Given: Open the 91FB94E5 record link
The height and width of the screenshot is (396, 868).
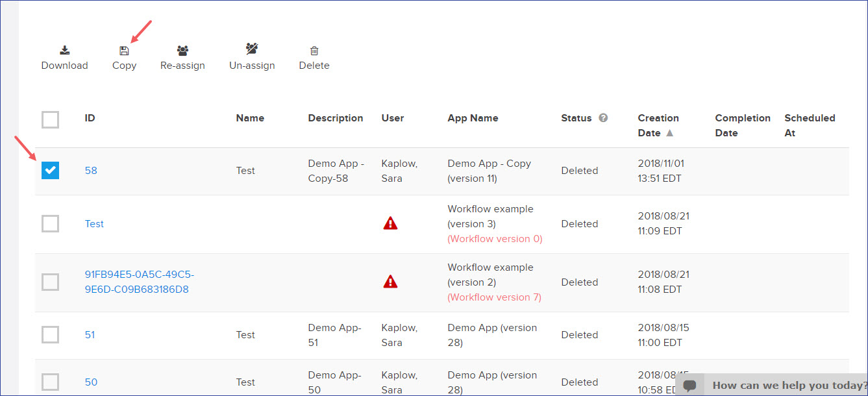Looking at the screenshot, I should click(x=139, y=282).
